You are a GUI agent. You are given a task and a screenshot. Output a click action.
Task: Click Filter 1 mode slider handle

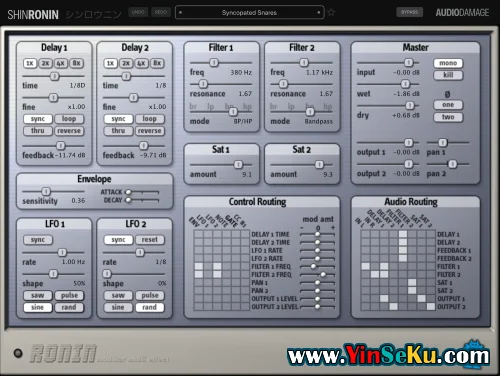[x=233, y=111]
